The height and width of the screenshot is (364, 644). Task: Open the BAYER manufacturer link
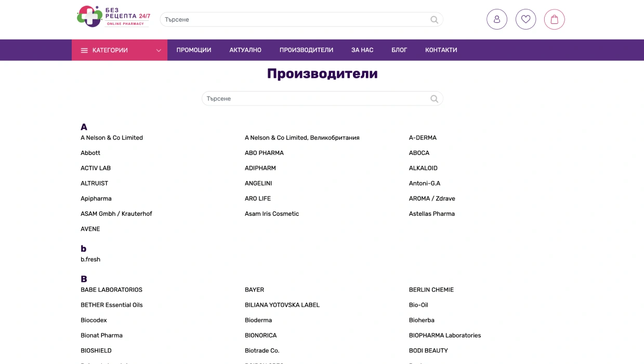254,290
